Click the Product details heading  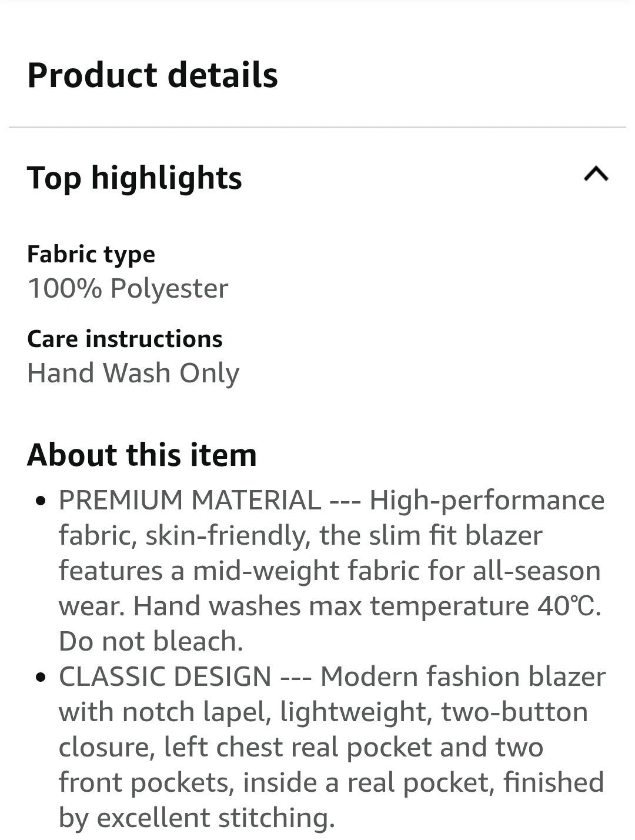pos(152,76)
